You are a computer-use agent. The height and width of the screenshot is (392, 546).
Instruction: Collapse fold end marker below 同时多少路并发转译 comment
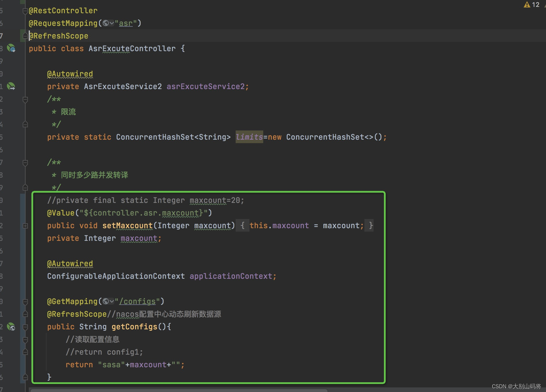click(x=25, y=188)
